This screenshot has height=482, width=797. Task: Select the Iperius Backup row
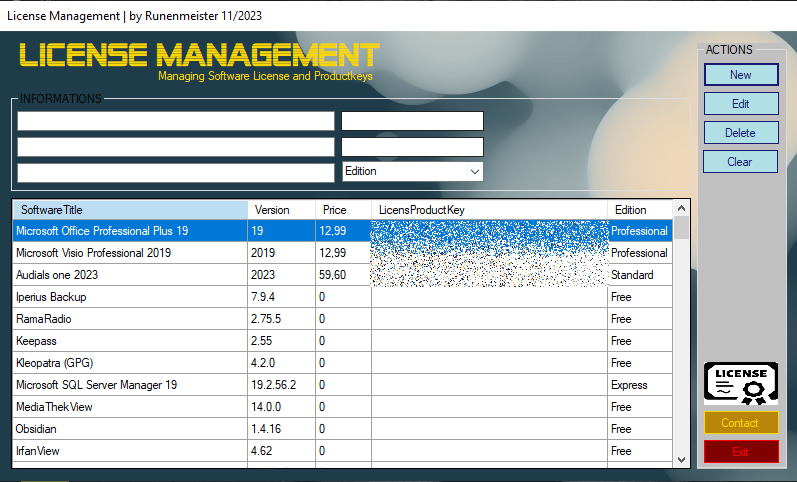tap(343, 297)
